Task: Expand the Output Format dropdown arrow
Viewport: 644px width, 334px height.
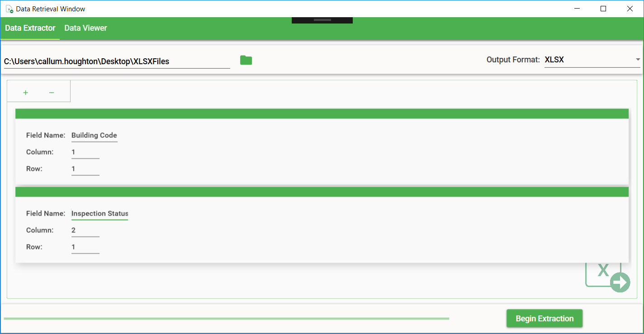Action: click(x=638, y=60)
